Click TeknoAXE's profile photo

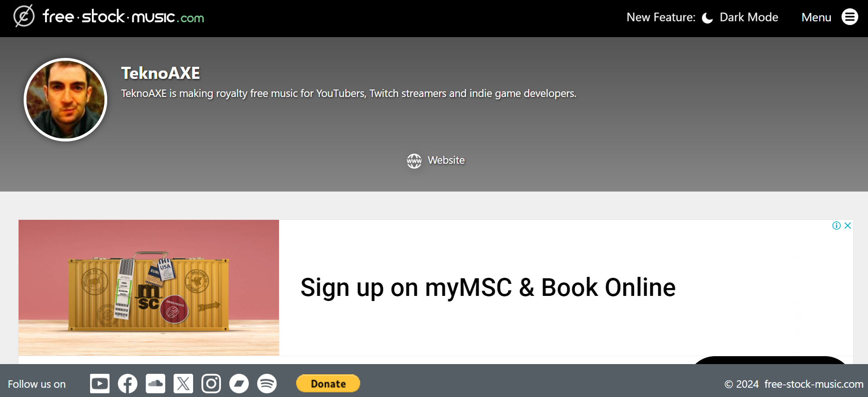click(x=65, y=100)
